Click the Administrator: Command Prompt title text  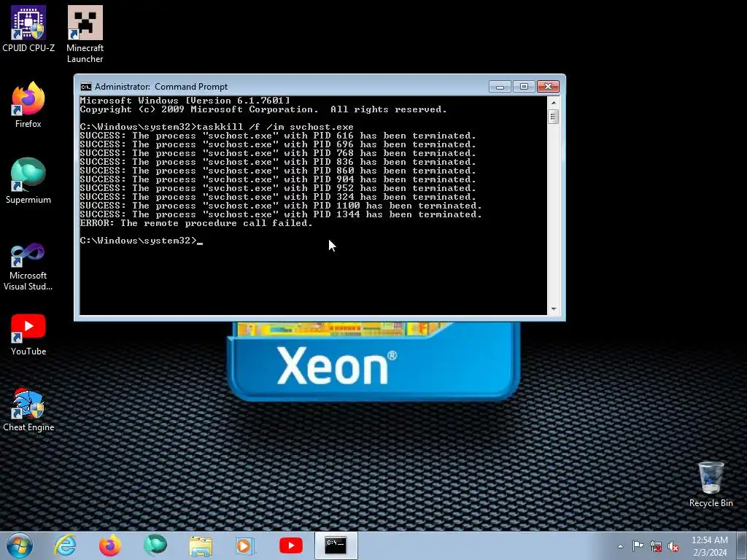161,87
